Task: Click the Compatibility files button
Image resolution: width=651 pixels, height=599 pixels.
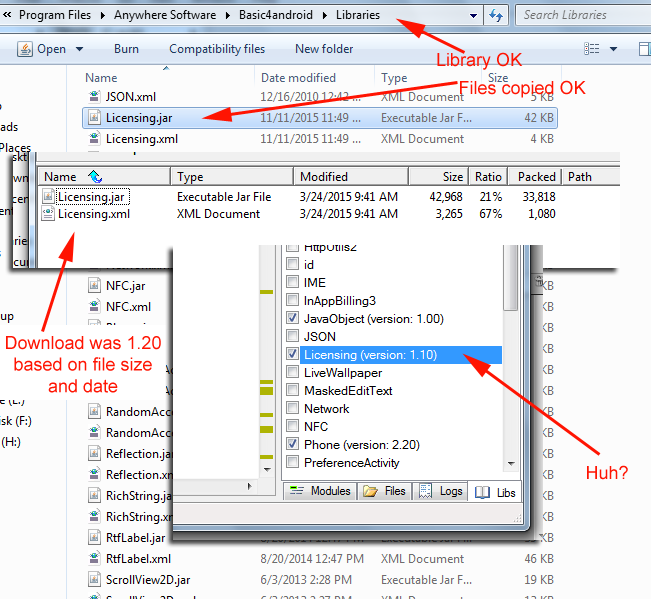Action: click(x=217, y=49)
